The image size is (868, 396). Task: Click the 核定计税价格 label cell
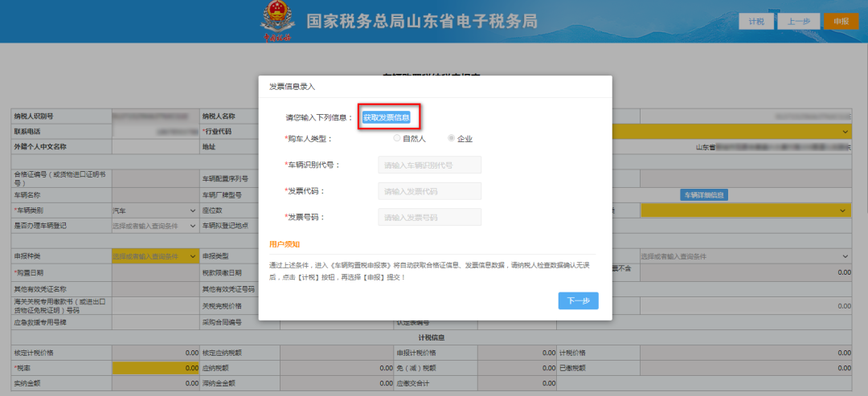[x=61, y=353]
